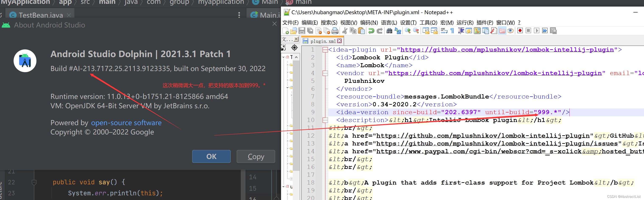Toggle Show All Characters pilcrow icon
Image resolution: width=644 pixels, height=200 pixels.
(x=452, y=31)
